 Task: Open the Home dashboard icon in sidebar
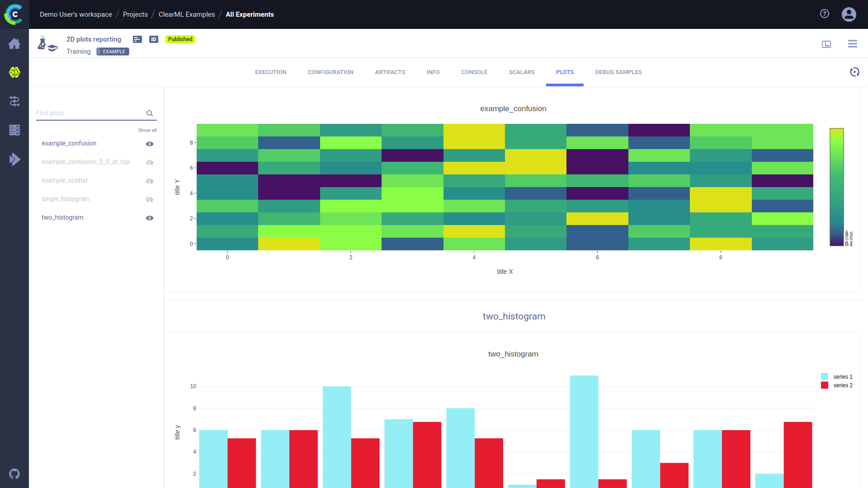[14, 44]
